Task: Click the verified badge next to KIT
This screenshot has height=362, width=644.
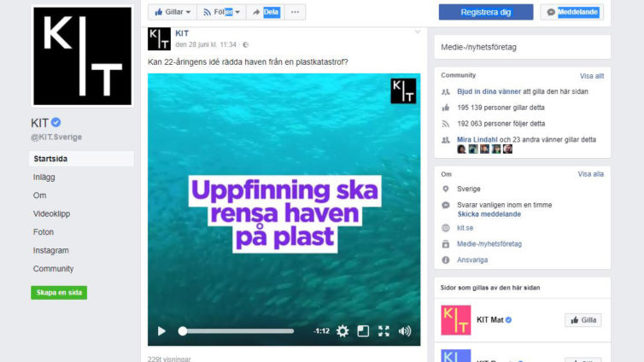Action: click(x=56, y=122)
